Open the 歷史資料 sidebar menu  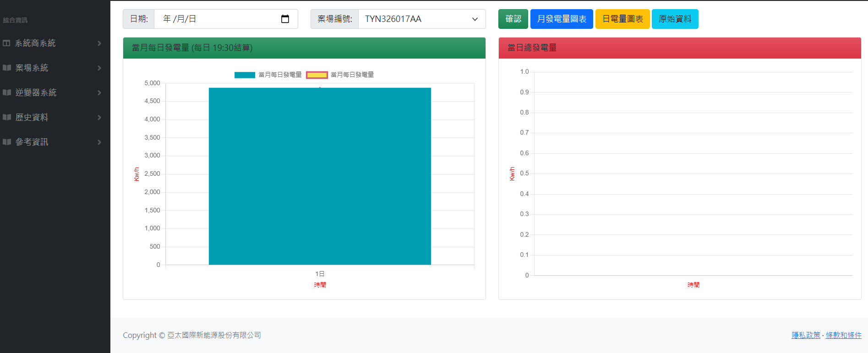point(32,117)
